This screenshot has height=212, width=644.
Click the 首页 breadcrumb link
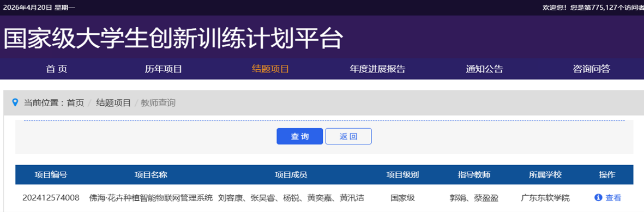point(75,102)
